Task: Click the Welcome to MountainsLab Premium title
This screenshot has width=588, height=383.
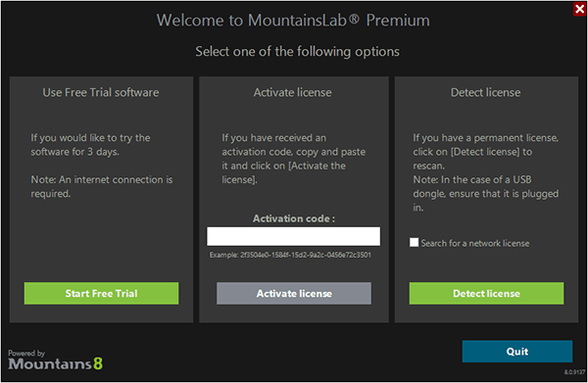Action: pyautogui.click(x=293, y=21)
